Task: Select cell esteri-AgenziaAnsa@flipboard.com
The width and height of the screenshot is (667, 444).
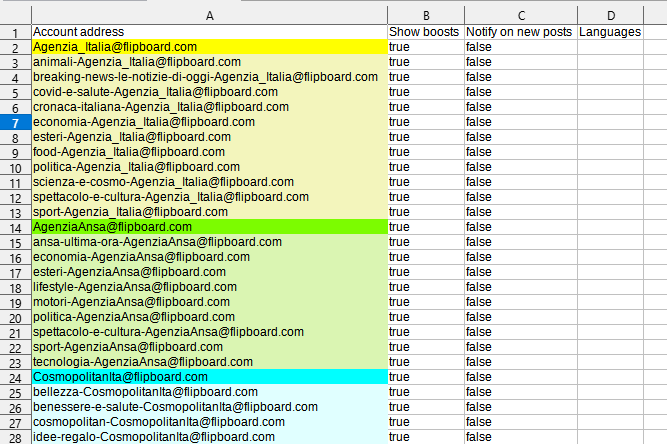Action: coord(210,272)
